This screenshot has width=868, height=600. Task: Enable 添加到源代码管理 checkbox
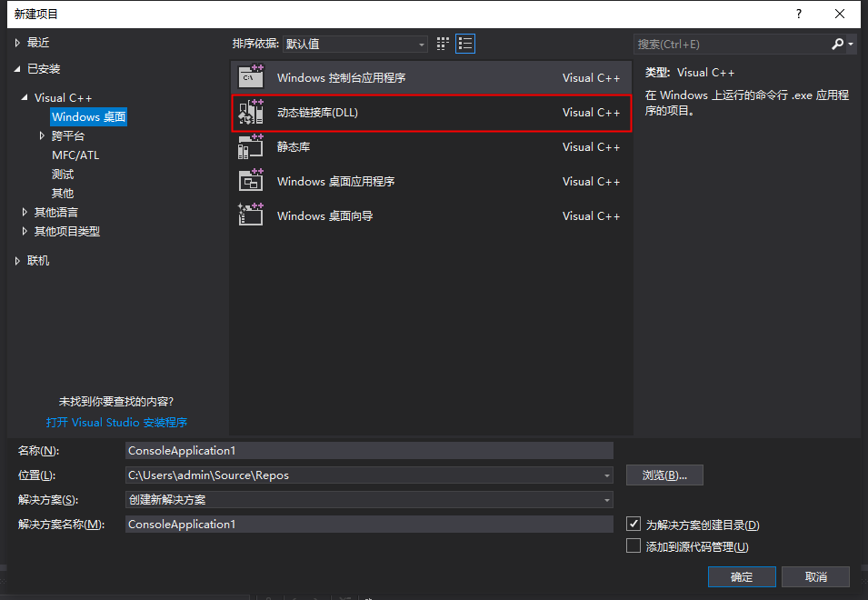(634, 545)
